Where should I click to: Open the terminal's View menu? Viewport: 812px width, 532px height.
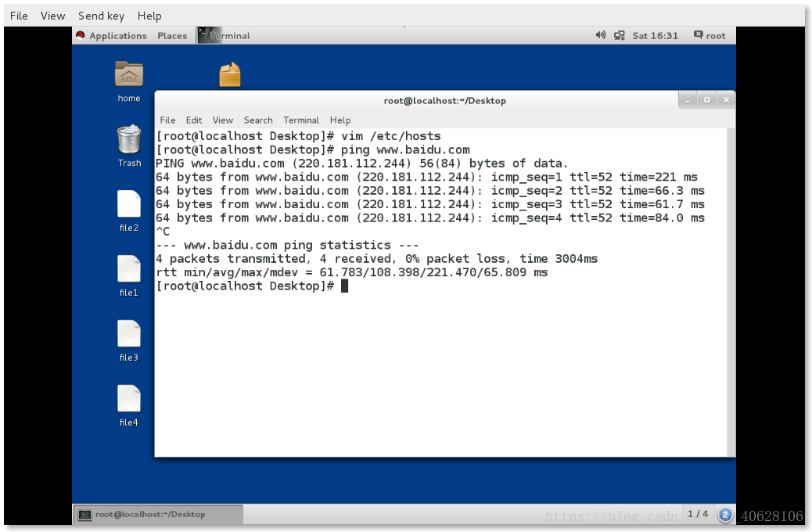[223, 120]
